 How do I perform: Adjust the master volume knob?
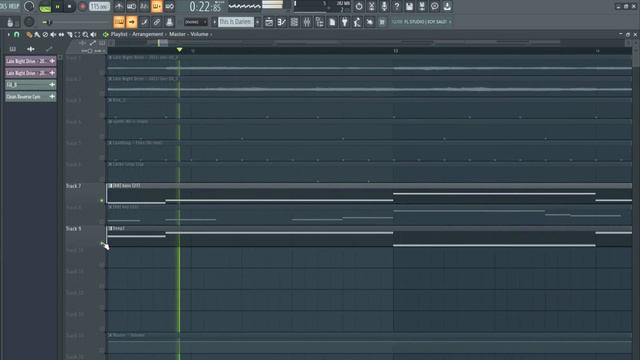tap(29, 6)
